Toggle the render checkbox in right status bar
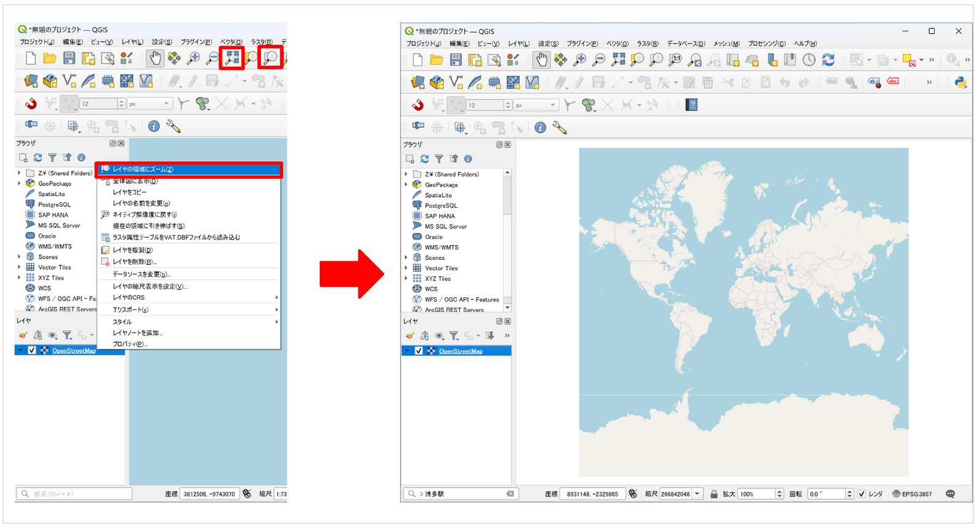This screenshot has width=980, height=532. point(862,494)
